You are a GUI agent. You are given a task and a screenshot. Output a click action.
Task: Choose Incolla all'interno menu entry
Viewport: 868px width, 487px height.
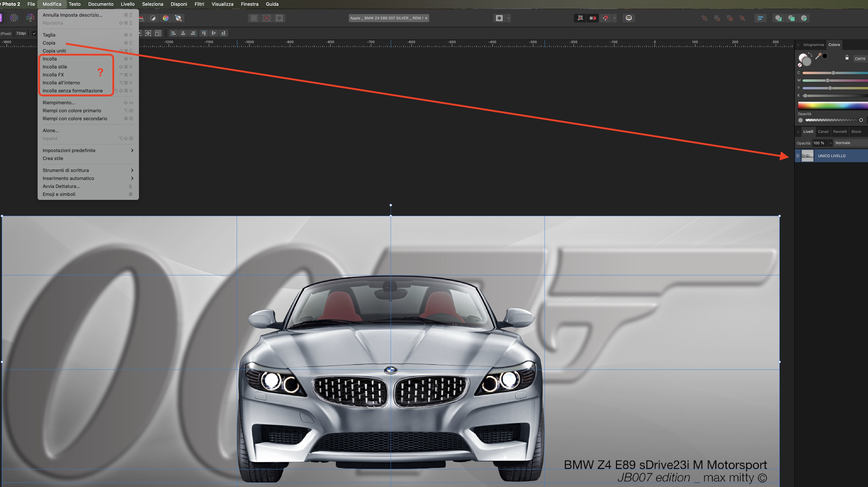coord(88,83)
